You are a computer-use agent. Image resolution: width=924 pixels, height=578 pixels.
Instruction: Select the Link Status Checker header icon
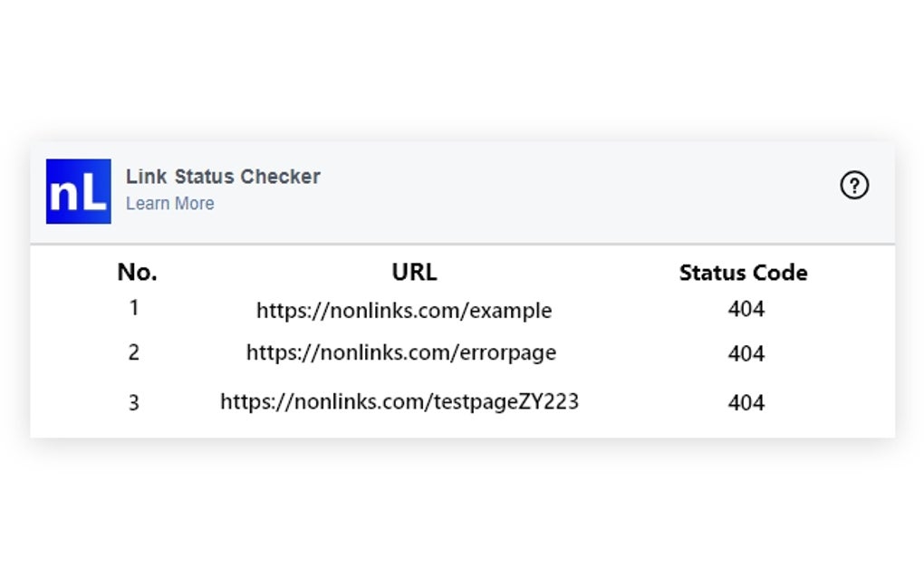tap(78, 192)
